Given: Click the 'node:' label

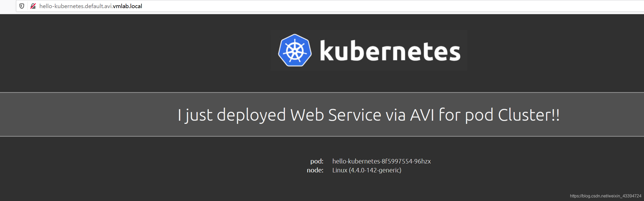Looking at the screenshot, I should coord(315,170).
